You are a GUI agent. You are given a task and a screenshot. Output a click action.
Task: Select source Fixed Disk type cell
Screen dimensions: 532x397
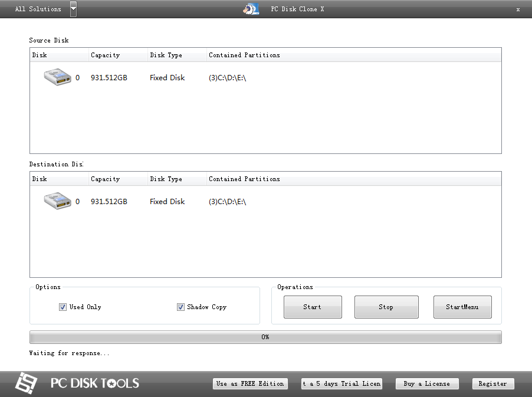click(168, 78)
